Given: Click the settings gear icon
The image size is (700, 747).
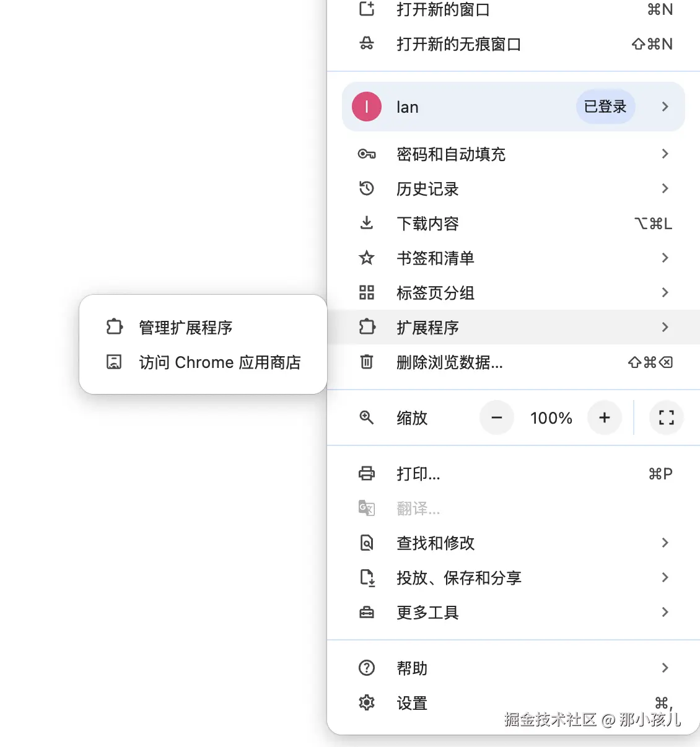Looking at the screenshot, I should click(367, 703).
